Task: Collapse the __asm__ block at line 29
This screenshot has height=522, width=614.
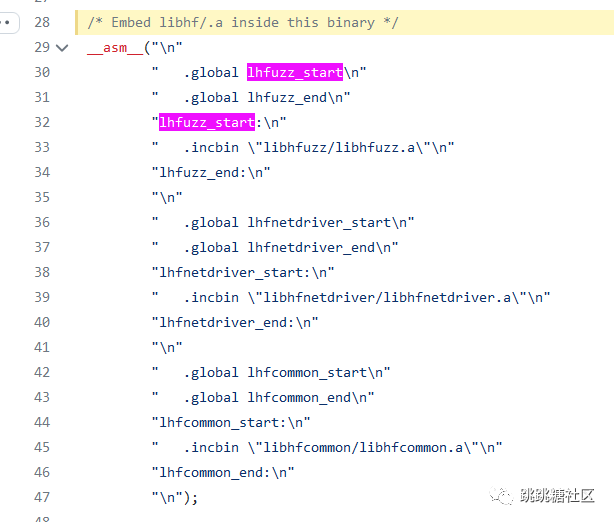Action: tap(62, 48)
